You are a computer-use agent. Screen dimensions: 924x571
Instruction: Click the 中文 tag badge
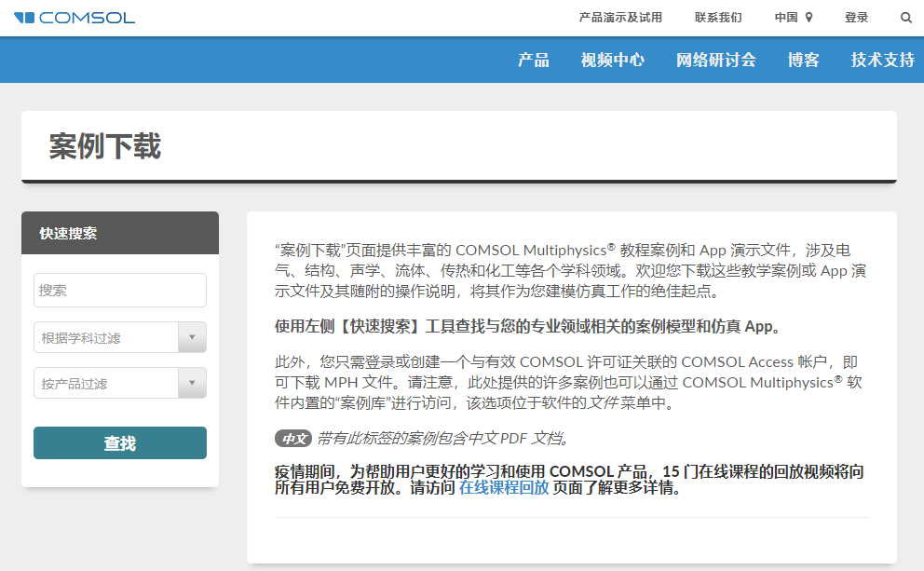click(293, 439)
